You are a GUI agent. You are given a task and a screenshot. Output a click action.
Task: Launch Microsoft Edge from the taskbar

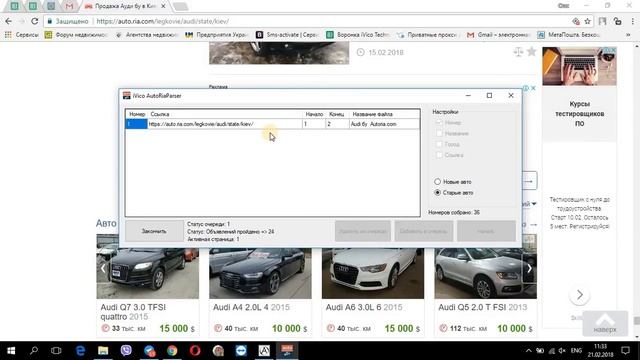pos(80,351)
